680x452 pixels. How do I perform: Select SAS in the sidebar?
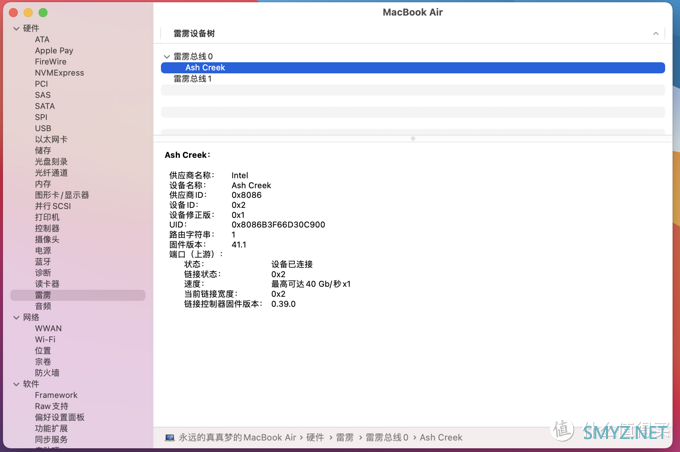42,95
